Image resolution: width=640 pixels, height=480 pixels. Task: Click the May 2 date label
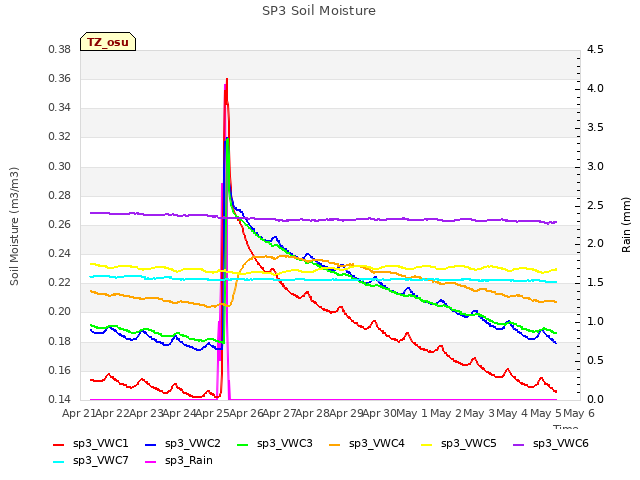(446, 414)
